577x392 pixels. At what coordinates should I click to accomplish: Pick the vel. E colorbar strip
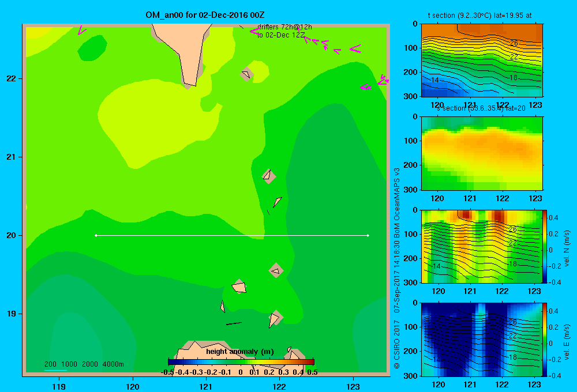pyautogui.click(x=545, y=340)
